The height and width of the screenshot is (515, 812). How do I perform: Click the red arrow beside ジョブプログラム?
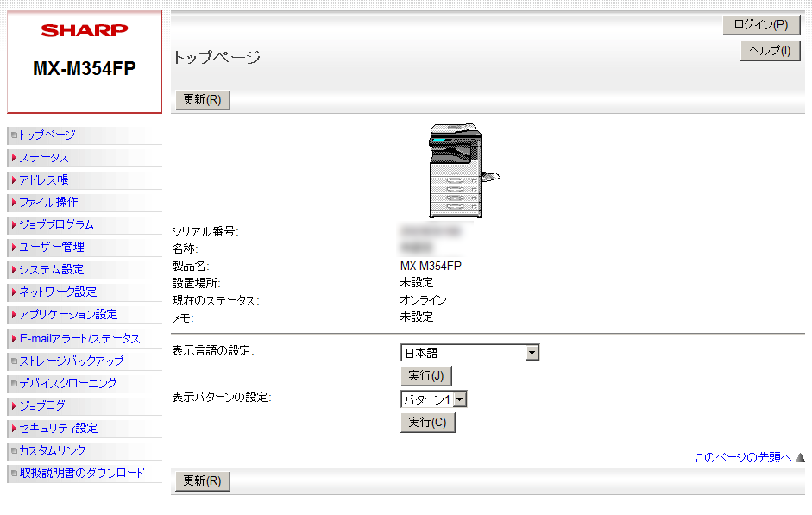(15, 224)
